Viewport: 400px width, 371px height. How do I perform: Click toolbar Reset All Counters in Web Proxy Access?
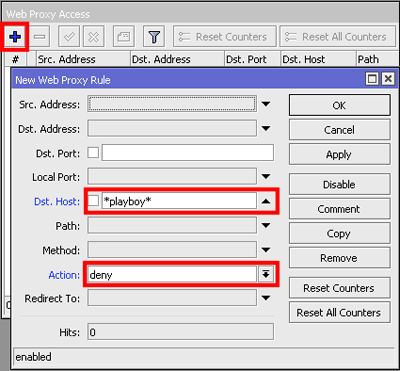point(338,37)
